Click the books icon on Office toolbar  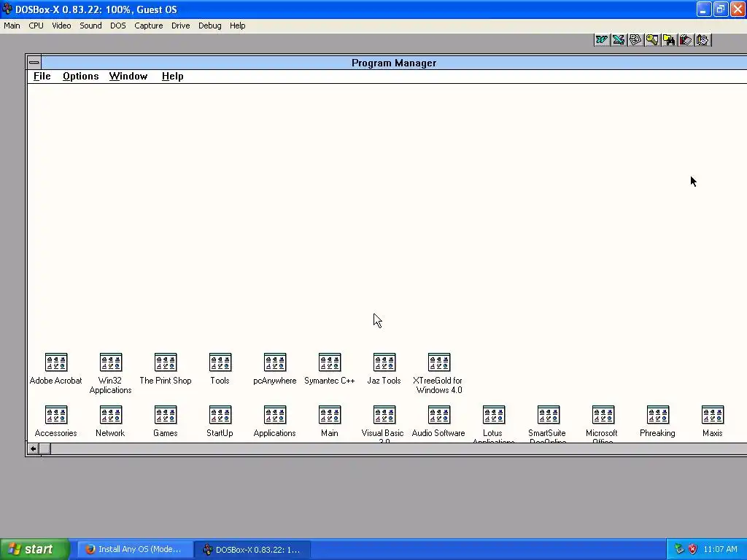click(x=686, y=40)
